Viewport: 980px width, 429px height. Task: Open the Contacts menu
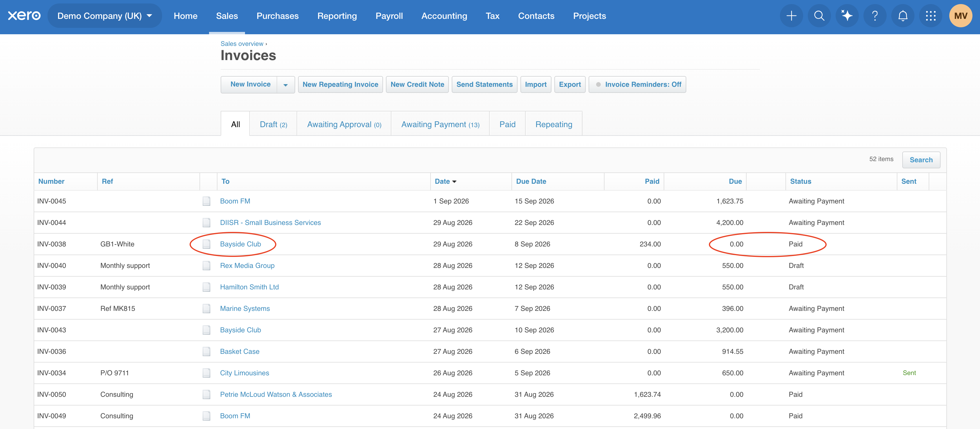tap(536, 16)
